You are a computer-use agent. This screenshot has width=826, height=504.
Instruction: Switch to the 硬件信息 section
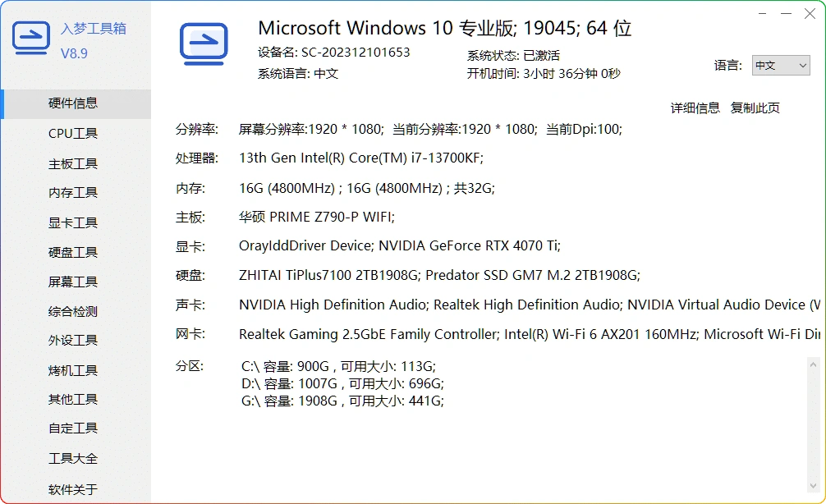[x=74, y=104]
